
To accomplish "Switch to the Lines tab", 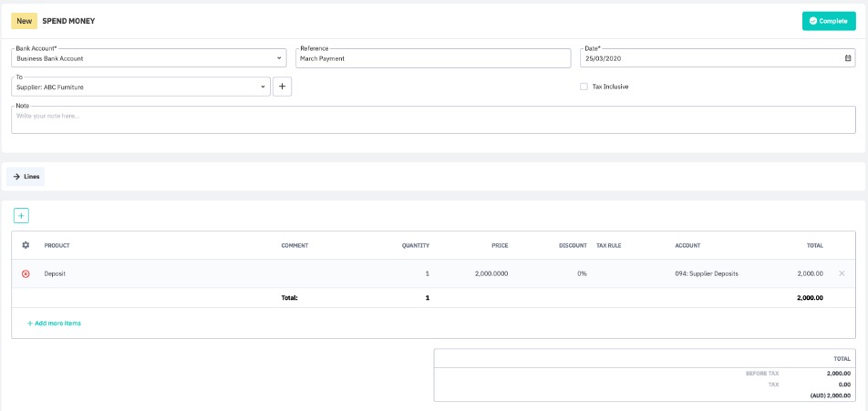I will (26, 176).
